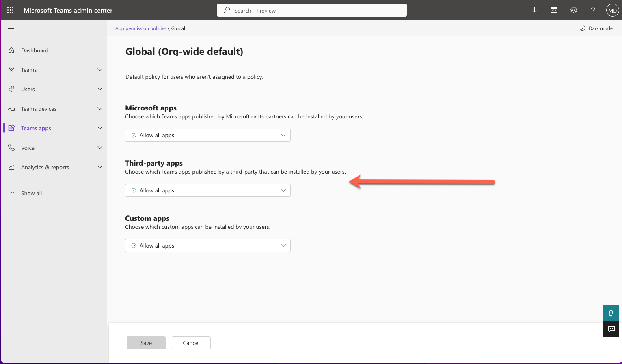Open the help question mark icon
622x364 pixels.
pyautogui.click(x=593, y=10)
